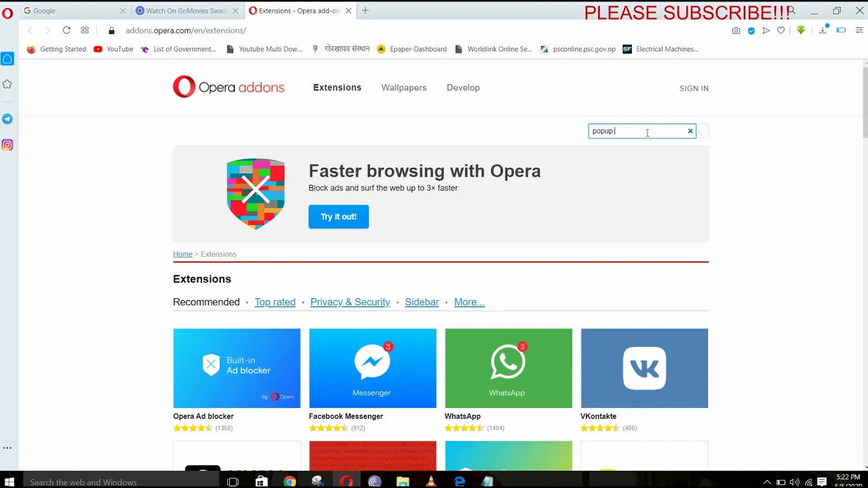This screenshot has height=488, width=868.
Task: Click the green download arrow extension icon
Action: 801,30
